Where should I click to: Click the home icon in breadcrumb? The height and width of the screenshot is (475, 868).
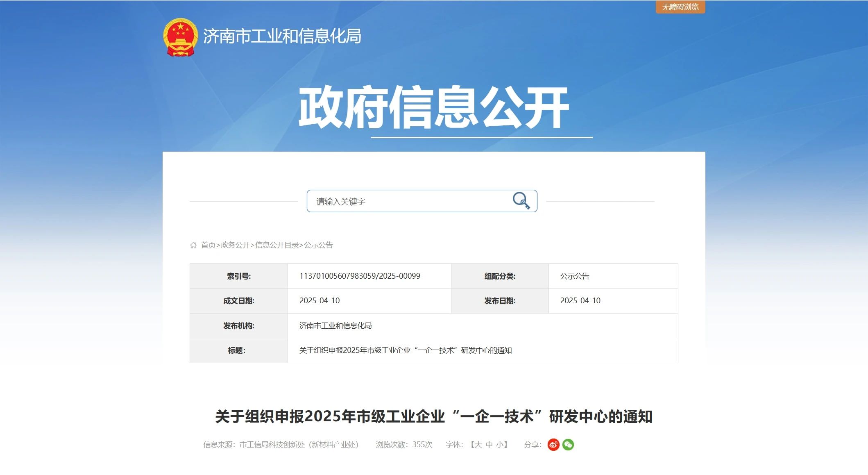(x=193, y=245)
